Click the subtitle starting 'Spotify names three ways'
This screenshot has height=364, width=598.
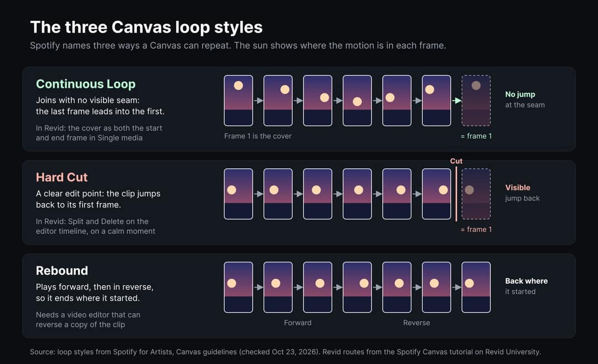(x=238, y=46)
